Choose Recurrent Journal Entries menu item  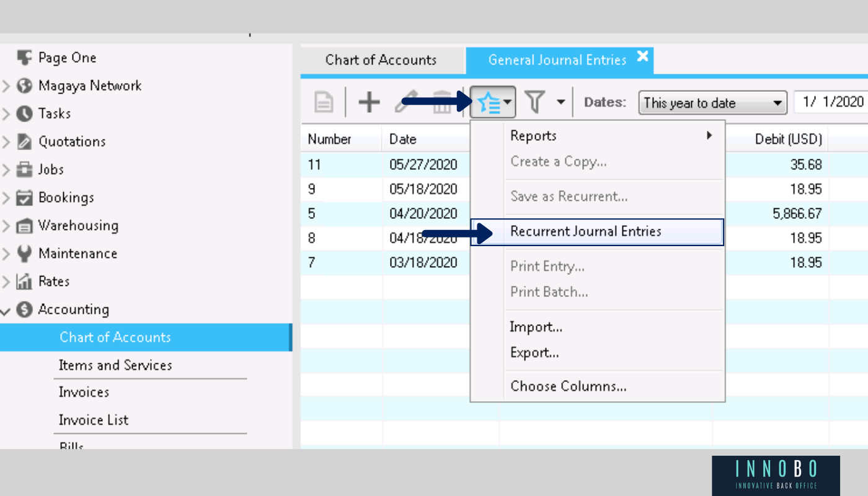pyautogui.click(x=597, y=232)
